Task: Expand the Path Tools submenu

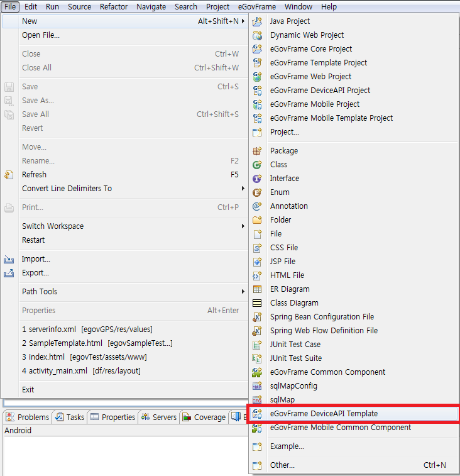Action: [x=243, y=292]
